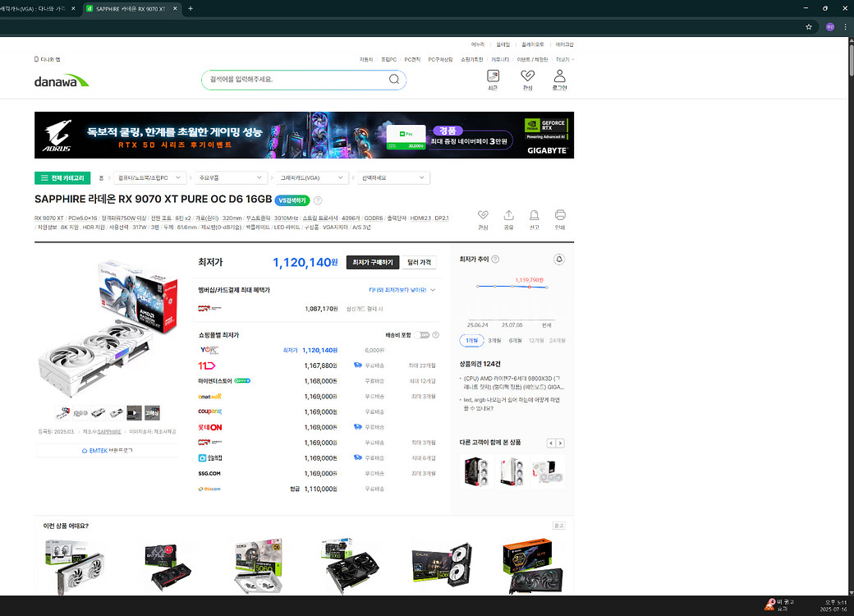The width and height of the screenshot is (854, 616).
Task: Open the 커뮤니티 menu item
Action: [x=500, y=59]
